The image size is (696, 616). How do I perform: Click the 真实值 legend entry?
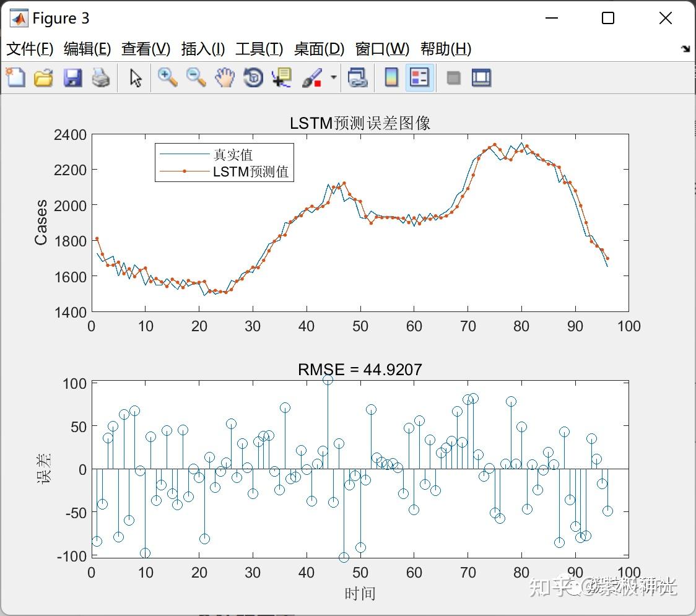233,156
